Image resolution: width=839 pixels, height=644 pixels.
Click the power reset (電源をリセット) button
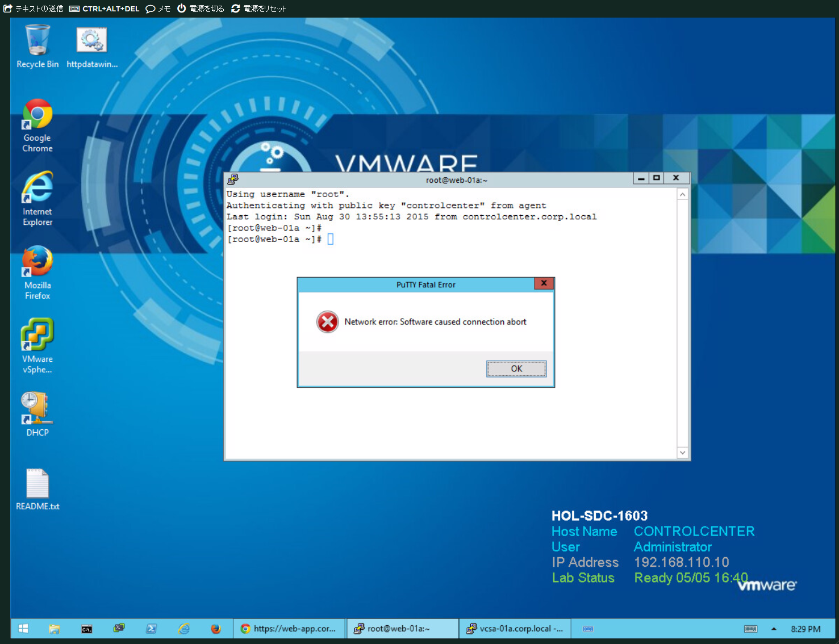(x=258, y=9)
